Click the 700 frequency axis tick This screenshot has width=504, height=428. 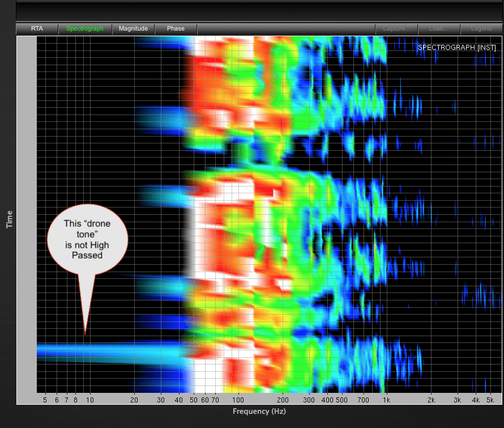click(363, 400)
